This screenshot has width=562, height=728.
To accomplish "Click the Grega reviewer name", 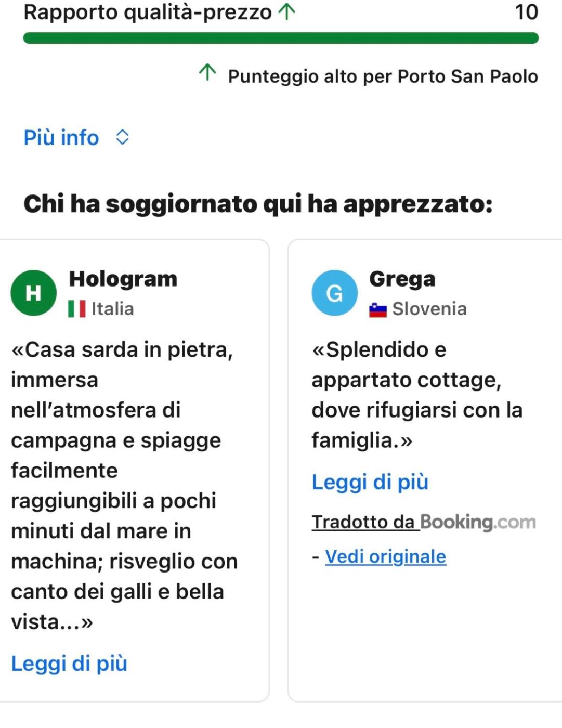I will coord(402,279).
